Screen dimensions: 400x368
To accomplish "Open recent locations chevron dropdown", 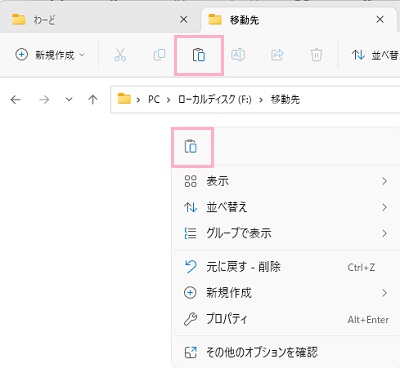I will point(69,99).
